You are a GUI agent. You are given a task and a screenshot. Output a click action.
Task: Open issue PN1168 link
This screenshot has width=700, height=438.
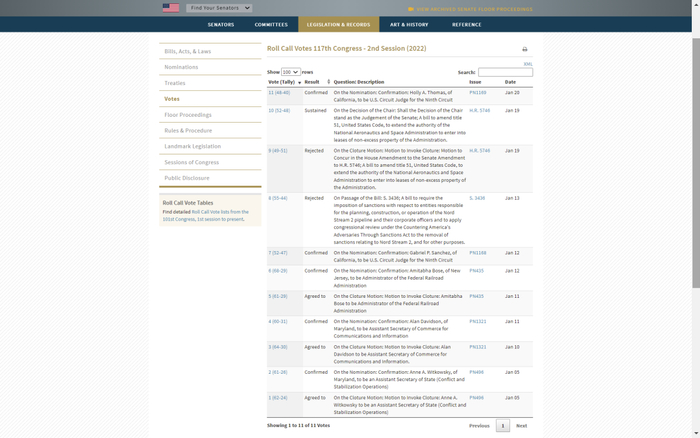[x=478, y=253]
